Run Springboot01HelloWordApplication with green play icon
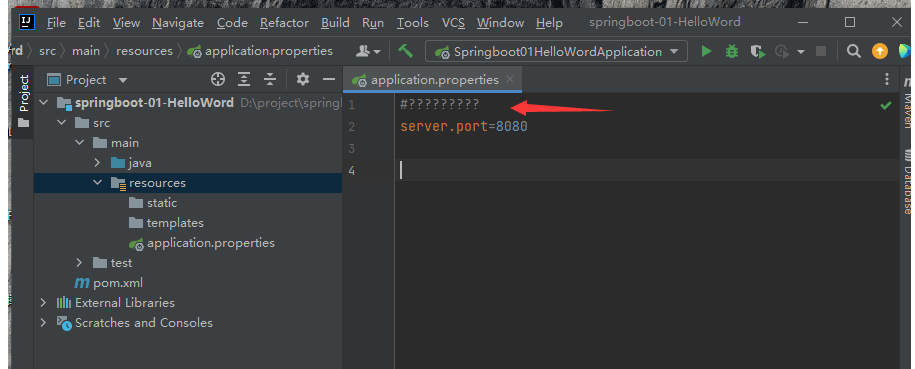915x369 pixels. (706, 51)
